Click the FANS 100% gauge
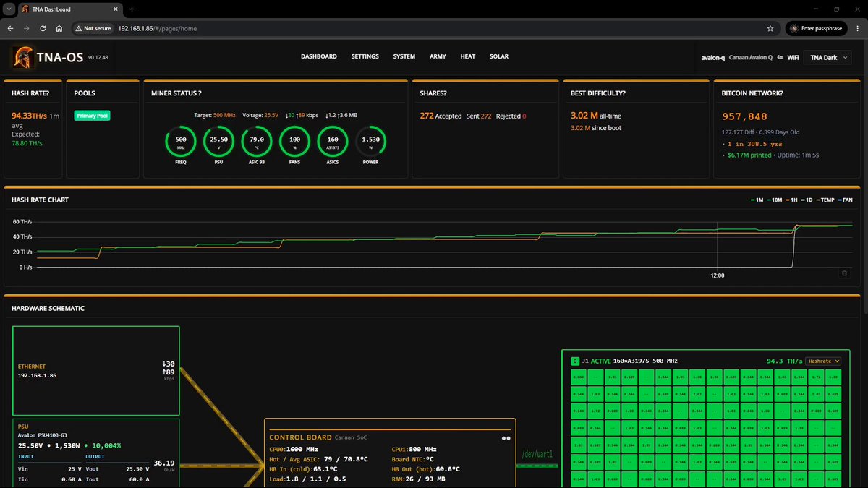Screen dimensions: 868x488 click(294, 142)
